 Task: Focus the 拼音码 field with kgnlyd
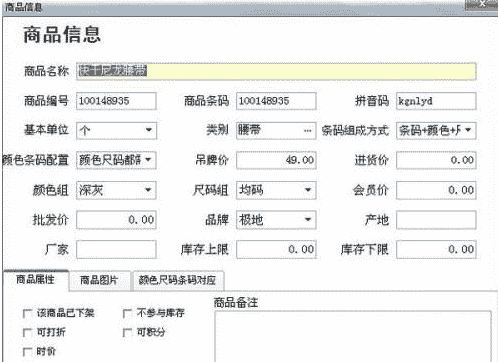(x=436, y=101)
